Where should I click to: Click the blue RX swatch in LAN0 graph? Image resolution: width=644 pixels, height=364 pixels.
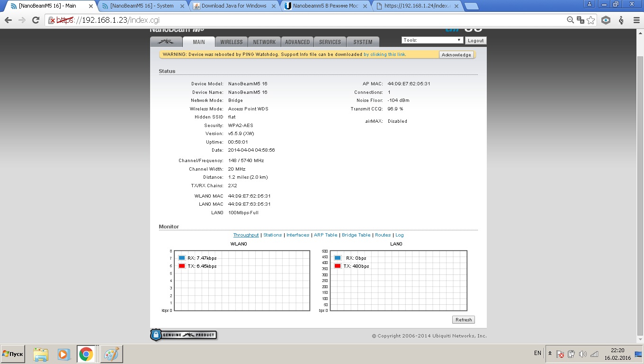click(x=338, y=258)
